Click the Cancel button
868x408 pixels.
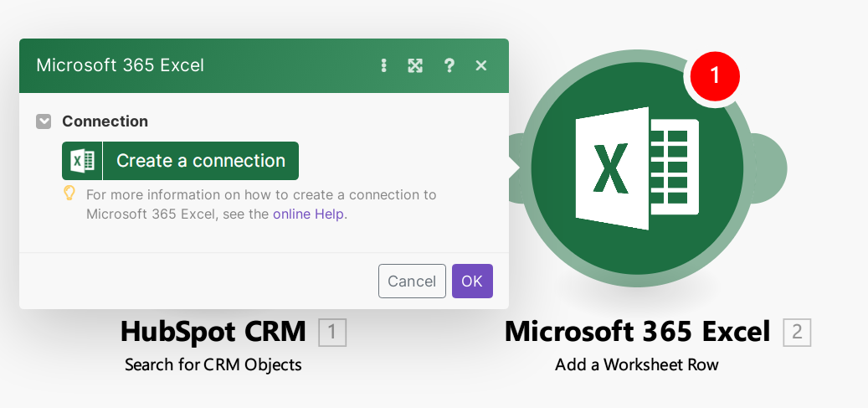point(412,281)
